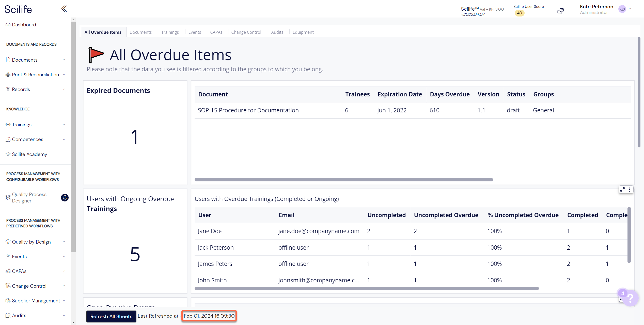The image size is (644, 325).
Task: Click the Scilife Academy graduation cap icon
Action: (x=8, y=154)
